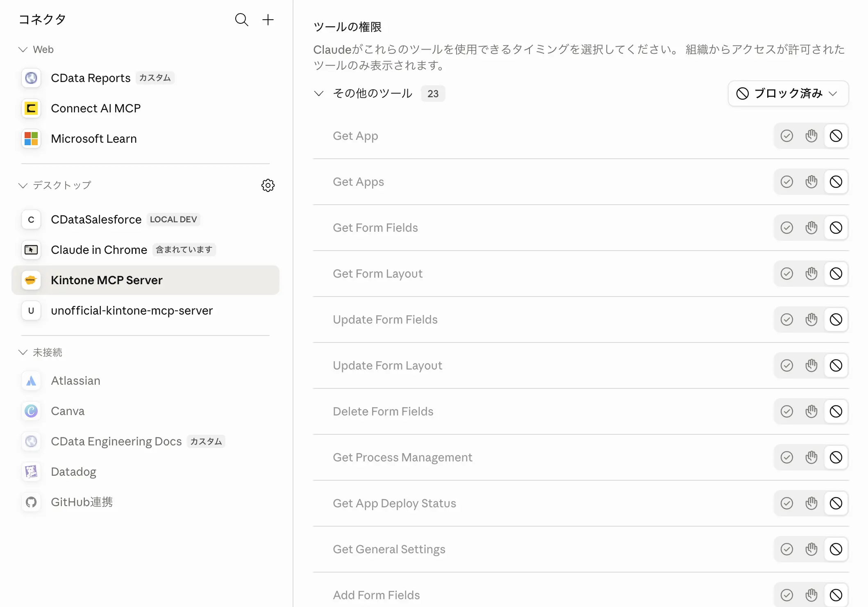This screenshot has width=868, height=607.
Task: Collapse the 未接続 connectors group
Action: click(23, 352)
